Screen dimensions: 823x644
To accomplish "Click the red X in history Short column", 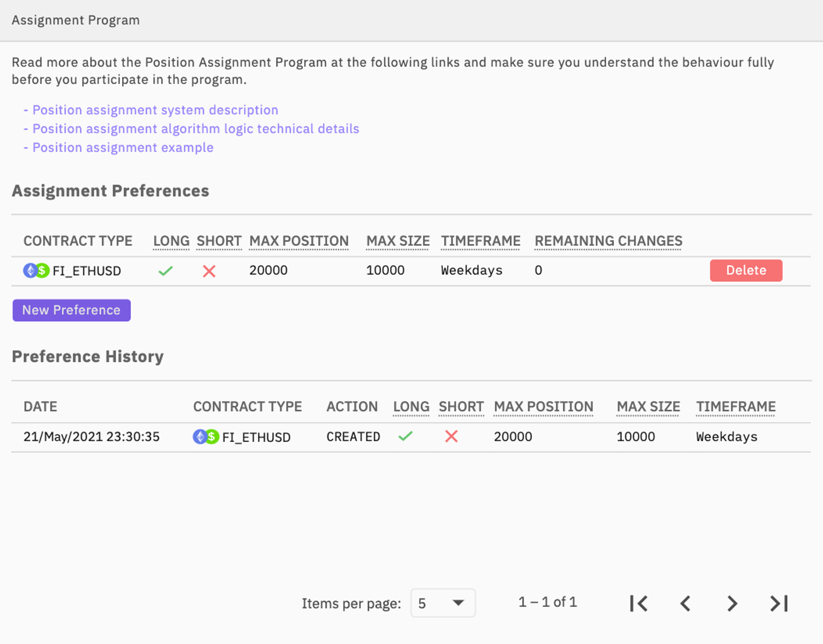I will [x=451, y=436].
